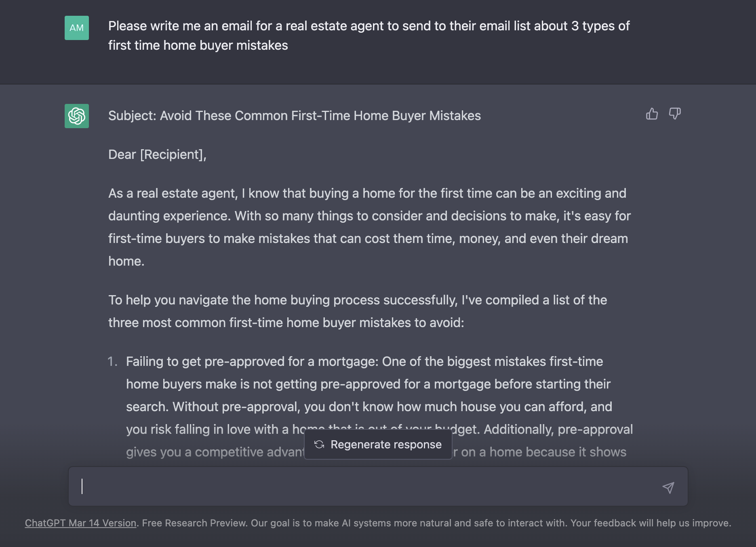Open the ChatGPT Mar 14 Version link
This screenshot has height=547, width=756.
(x=80, y=523)
